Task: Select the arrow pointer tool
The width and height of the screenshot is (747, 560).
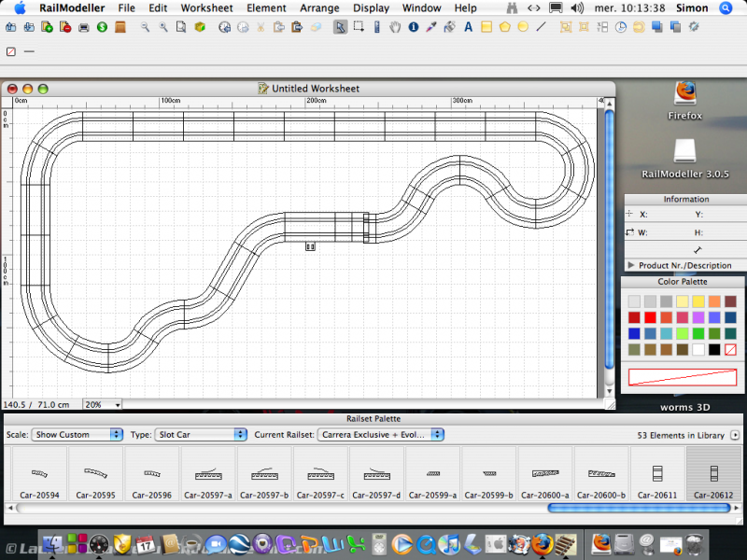Action: click(x=340, y=27)
